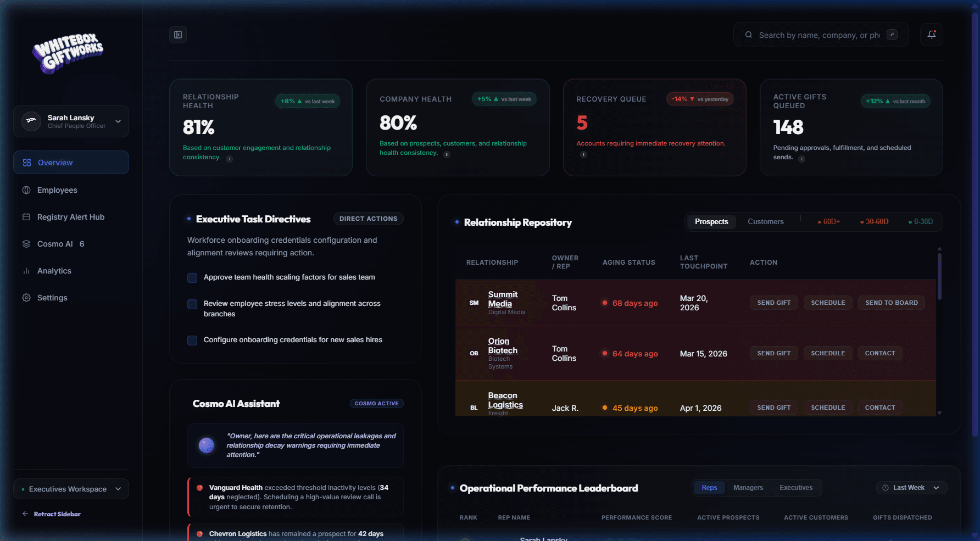Screen dimensions: 980x541
Task: Click Send Gift for Summit Media
Action: (774, 303)
